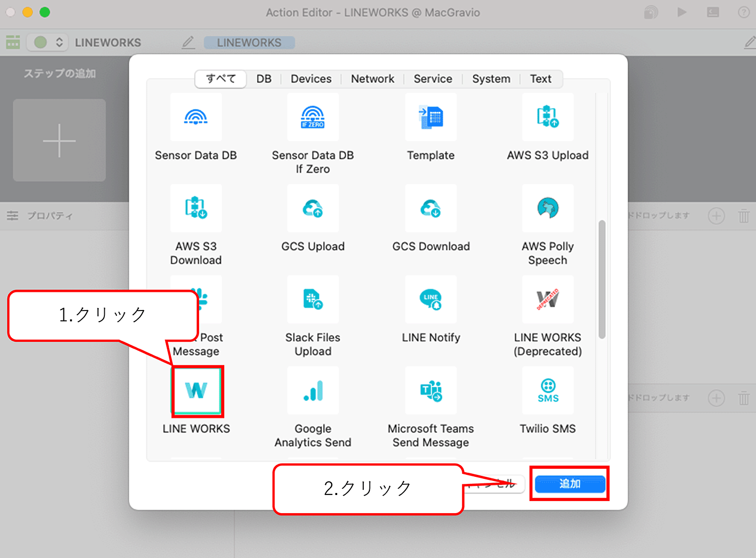Open the System tab
Screen dimensions: 756x558
491,79
